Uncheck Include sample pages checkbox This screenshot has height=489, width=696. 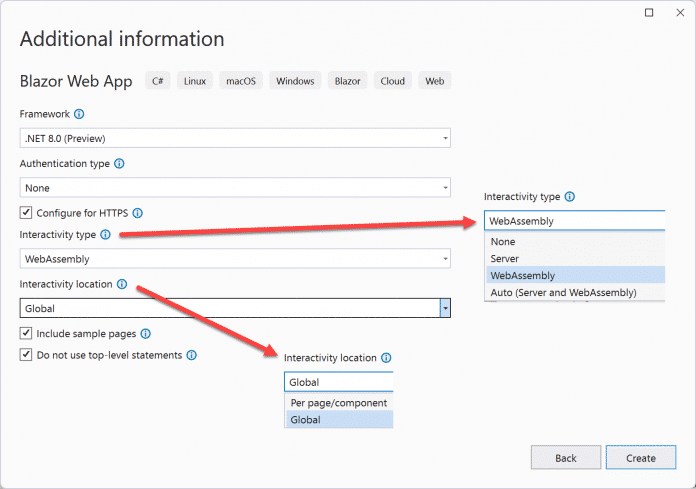pyautogui.click(x=26, y=333)
